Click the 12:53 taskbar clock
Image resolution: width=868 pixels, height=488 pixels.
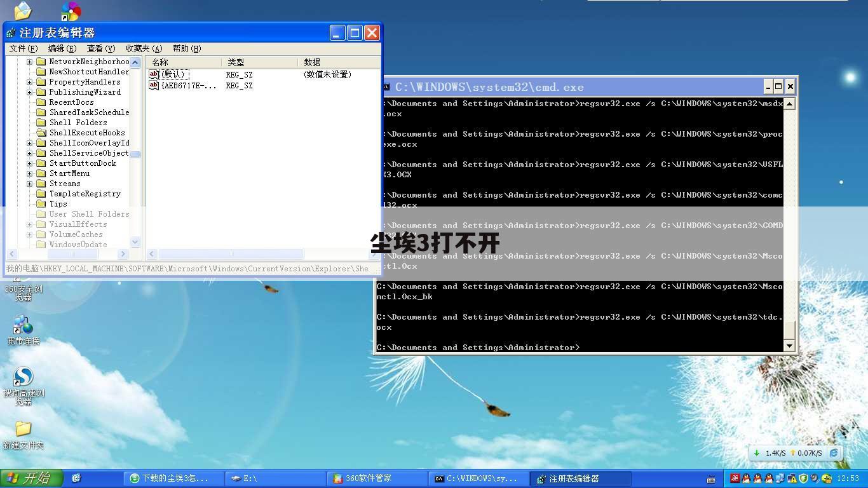click(848, 478)
